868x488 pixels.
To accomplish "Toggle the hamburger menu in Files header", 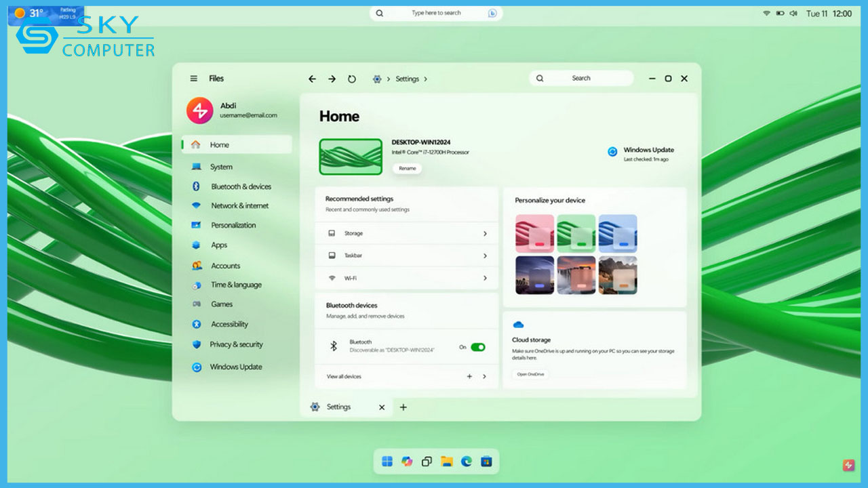I will [193, 78].
